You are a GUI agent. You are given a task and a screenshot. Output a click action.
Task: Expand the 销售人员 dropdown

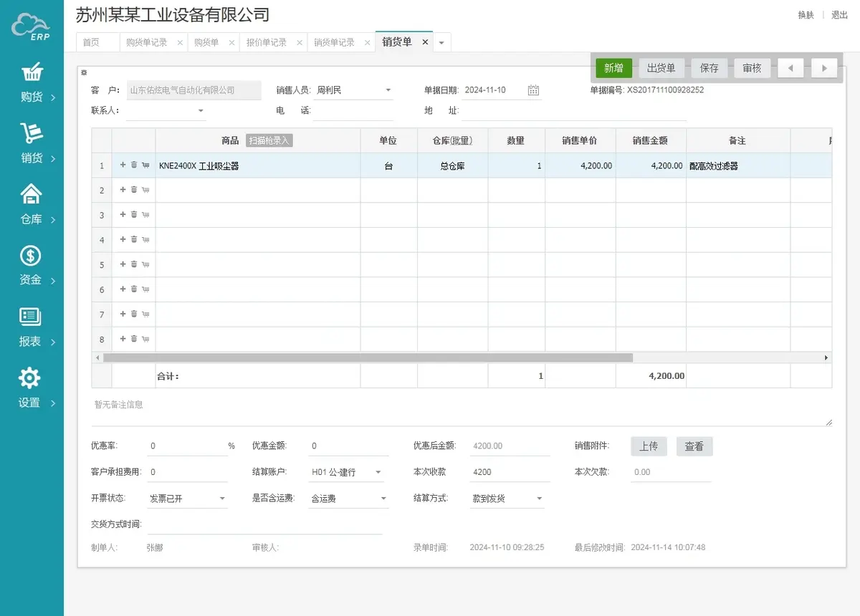coord(388,90)
